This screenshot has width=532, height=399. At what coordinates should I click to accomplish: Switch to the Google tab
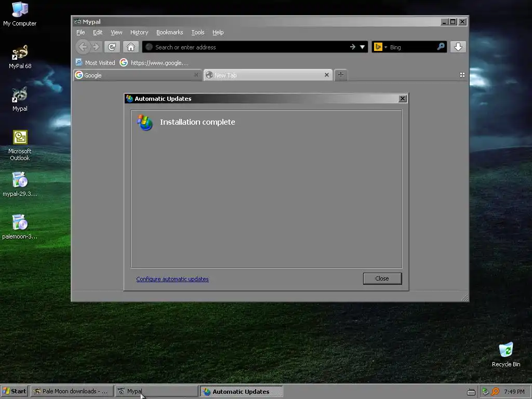tap(137, 75)
